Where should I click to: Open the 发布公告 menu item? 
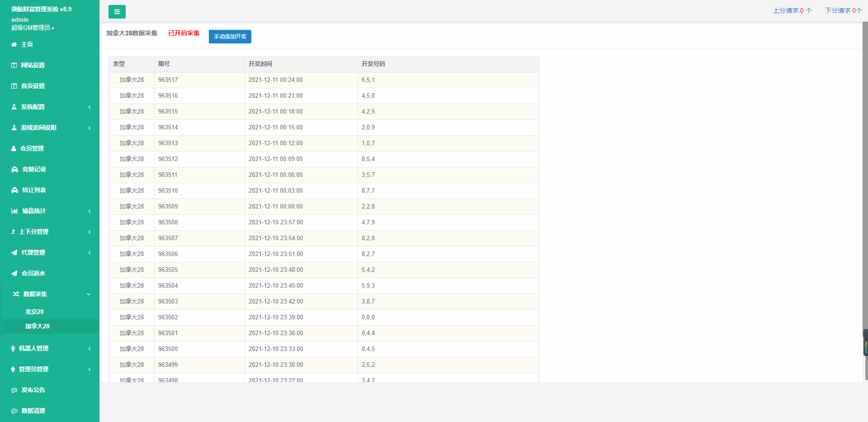pos(50,390)
